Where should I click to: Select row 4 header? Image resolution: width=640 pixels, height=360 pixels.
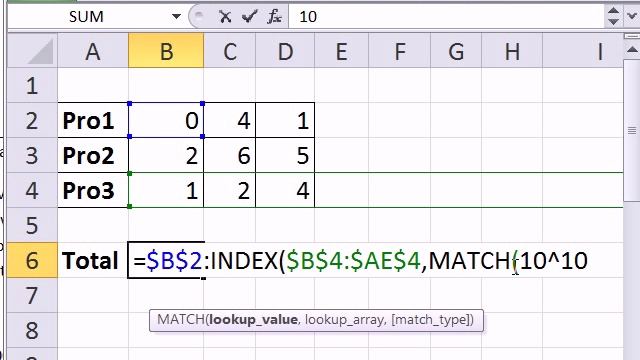[x=33, y=191]
